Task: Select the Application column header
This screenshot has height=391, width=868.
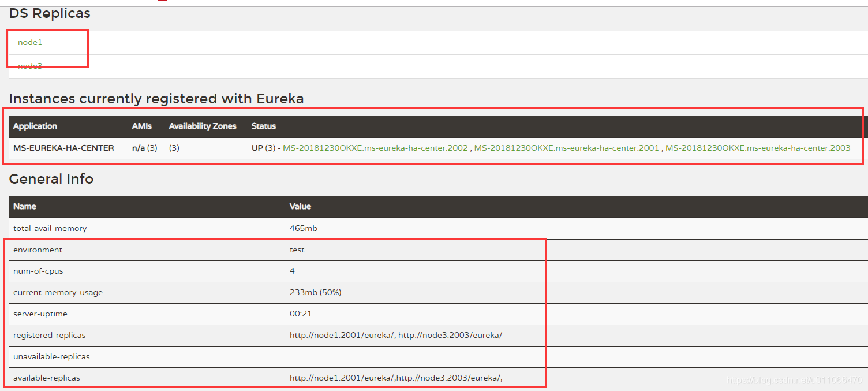Action: [35, 126]
